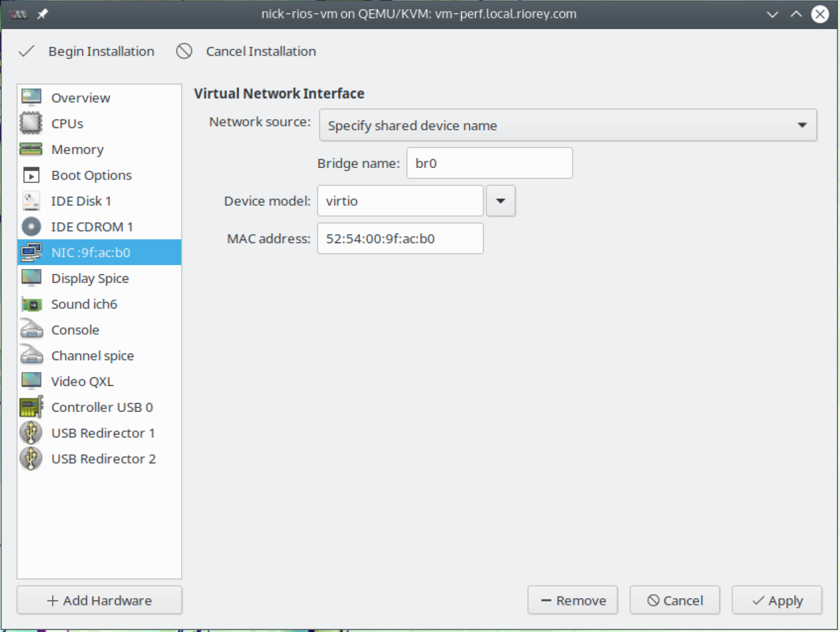Select the Video QXL label
The image size is (840, 632).
tap(82, 381)
